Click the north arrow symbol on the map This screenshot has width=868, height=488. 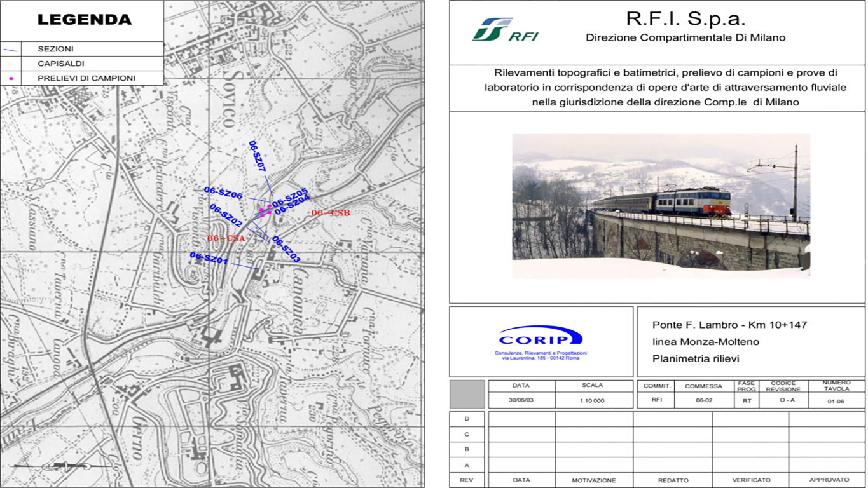coord(62,466)
